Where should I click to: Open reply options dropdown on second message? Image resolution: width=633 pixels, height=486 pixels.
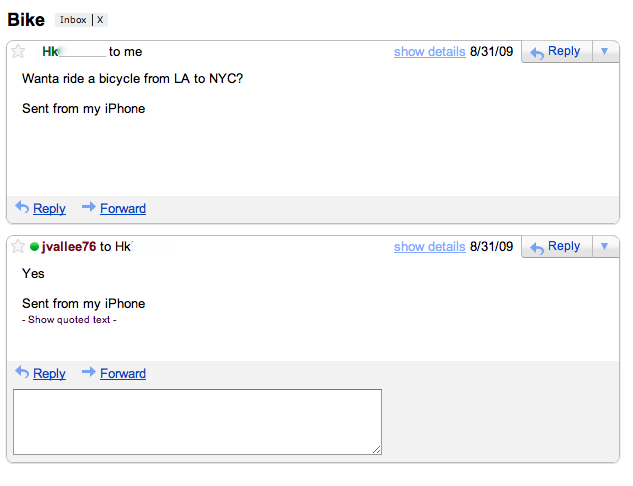tap(605, 246)
